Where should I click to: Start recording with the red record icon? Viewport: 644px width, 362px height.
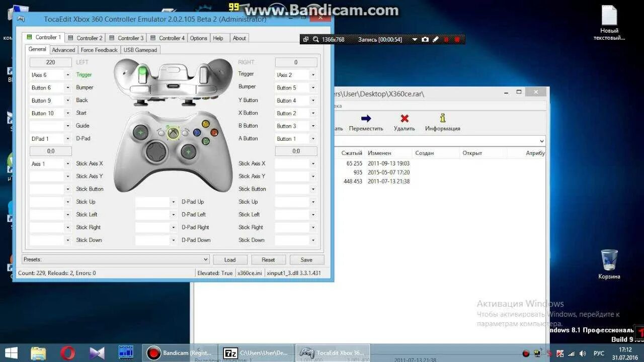coord(446,39)
